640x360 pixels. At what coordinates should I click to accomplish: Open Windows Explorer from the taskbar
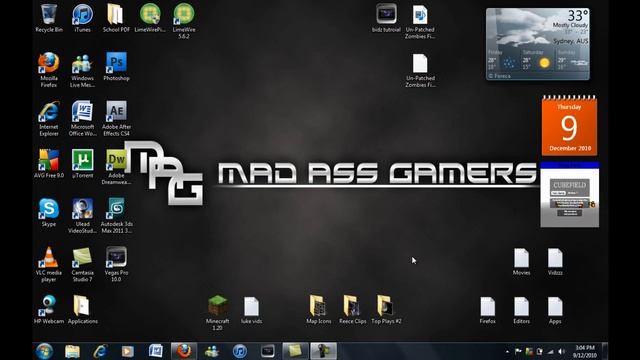click(72, 351)
